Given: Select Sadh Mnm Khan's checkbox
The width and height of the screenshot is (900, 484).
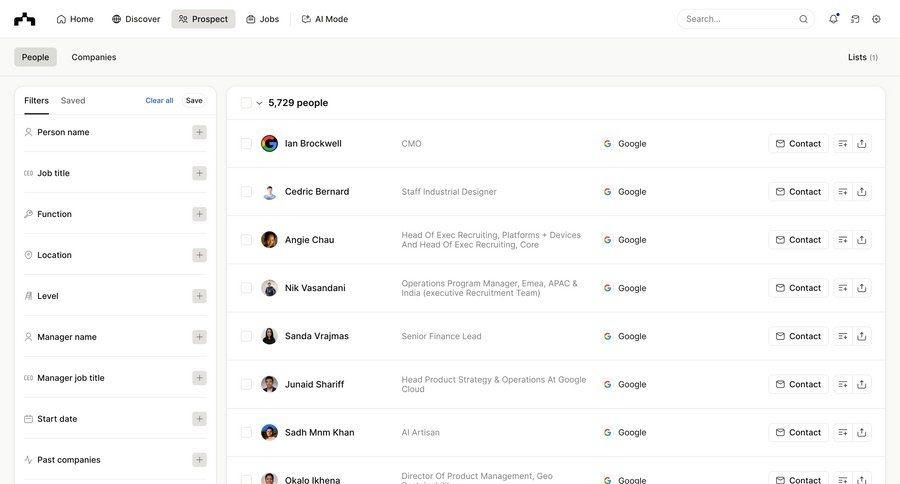Looking at the screenshot, I should (x=246, y=432).
